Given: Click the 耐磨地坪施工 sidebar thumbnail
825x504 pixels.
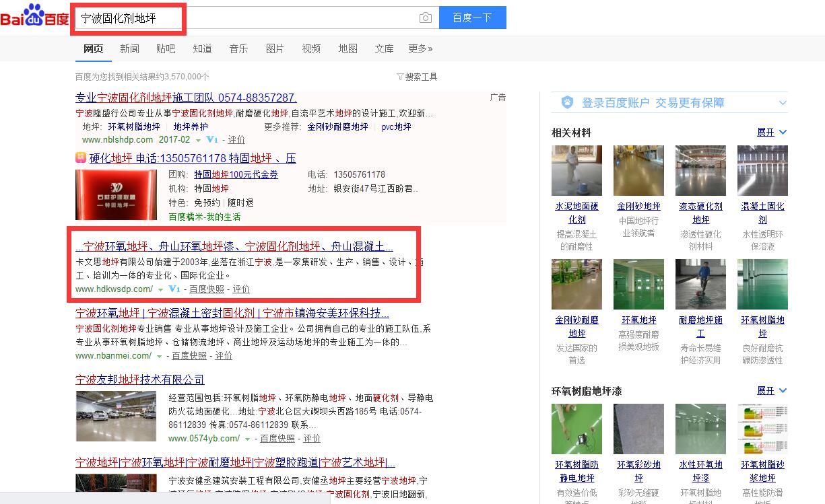Looking at the screenshot, I should tap(700, 284).
